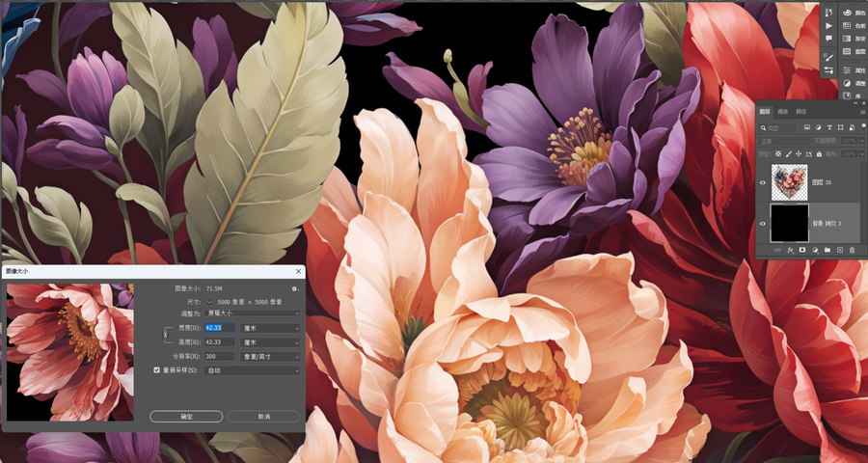Open the opacity 100% dropdown arrow
The image size is (868, 463).
862,141
